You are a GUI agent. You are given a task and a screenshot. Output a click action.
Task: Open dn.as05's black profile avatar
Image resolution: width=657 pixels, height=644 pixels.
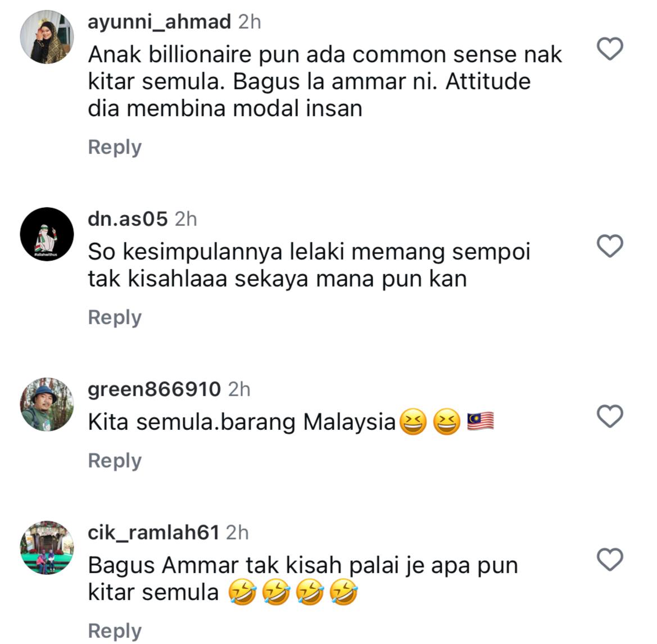tap(47, 234)
